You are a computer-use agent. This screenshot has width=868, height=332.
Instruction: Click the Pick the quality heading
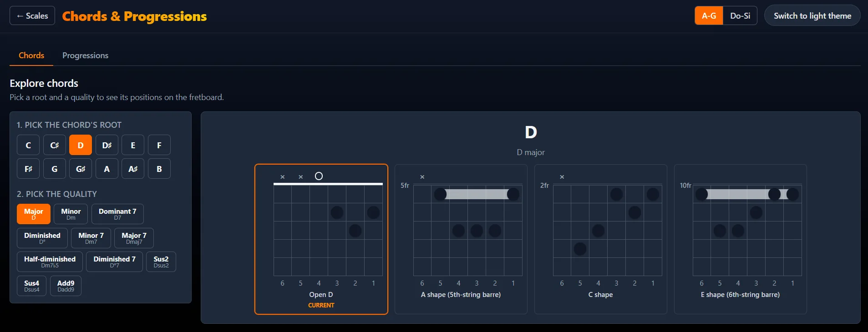coord(57,194)
